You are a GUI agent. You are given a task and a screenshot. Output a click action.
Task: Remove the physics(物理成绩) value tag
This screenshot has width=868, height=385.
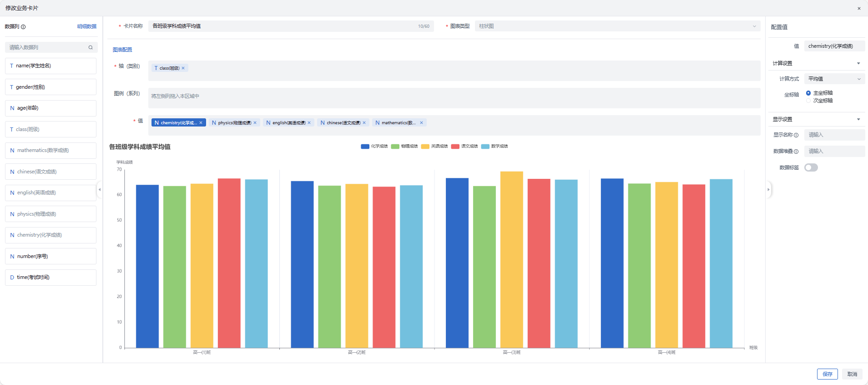click(x=255, y=123)
